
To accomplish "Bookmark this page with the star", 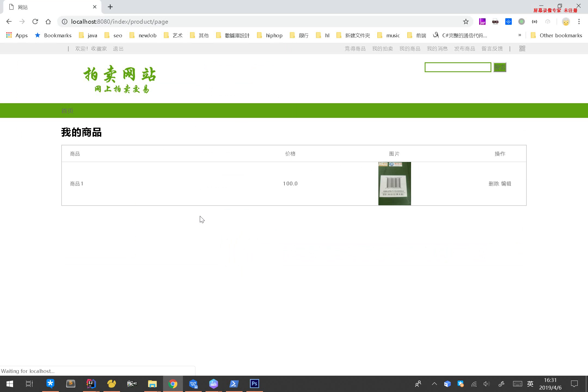I will 466,22.
